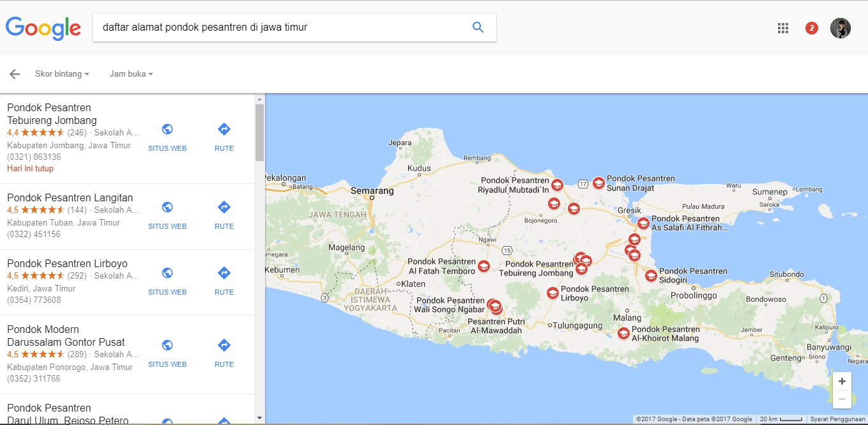Get route to Pondok Pesantren Langitan
The image size is (868, 425).
(x=224, y=215)
